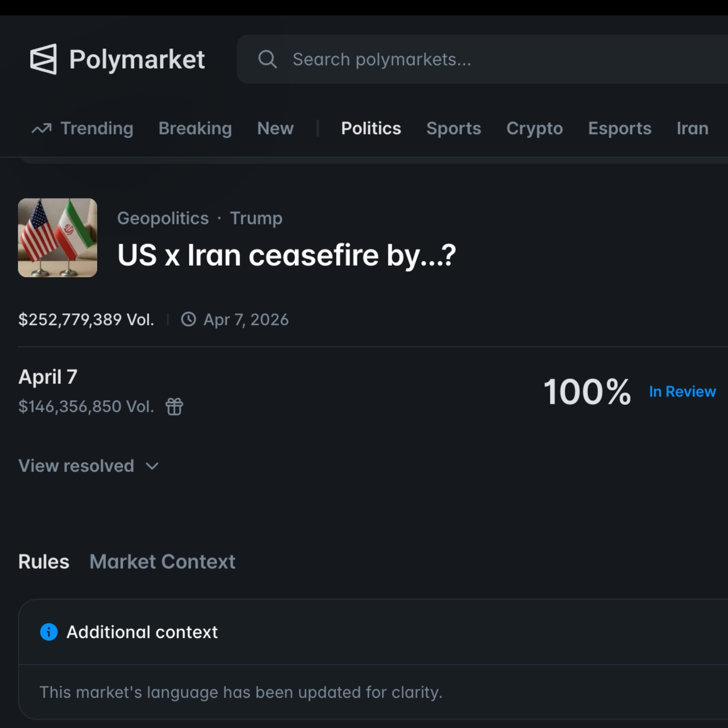
Task: Click the Geopolitics tag link
Action: 163,218
